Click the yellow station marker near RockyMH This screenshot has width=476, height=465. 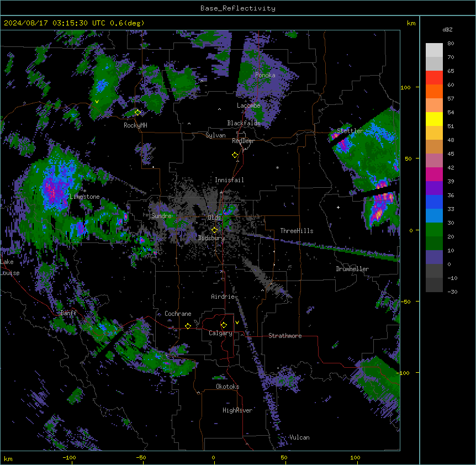pos(137,112)
